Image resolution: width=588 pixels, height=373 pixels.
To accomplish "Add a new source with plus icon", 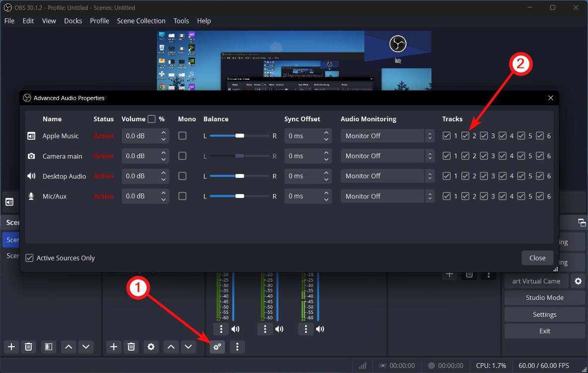I will pyautogui.click(x=114, y=347).
